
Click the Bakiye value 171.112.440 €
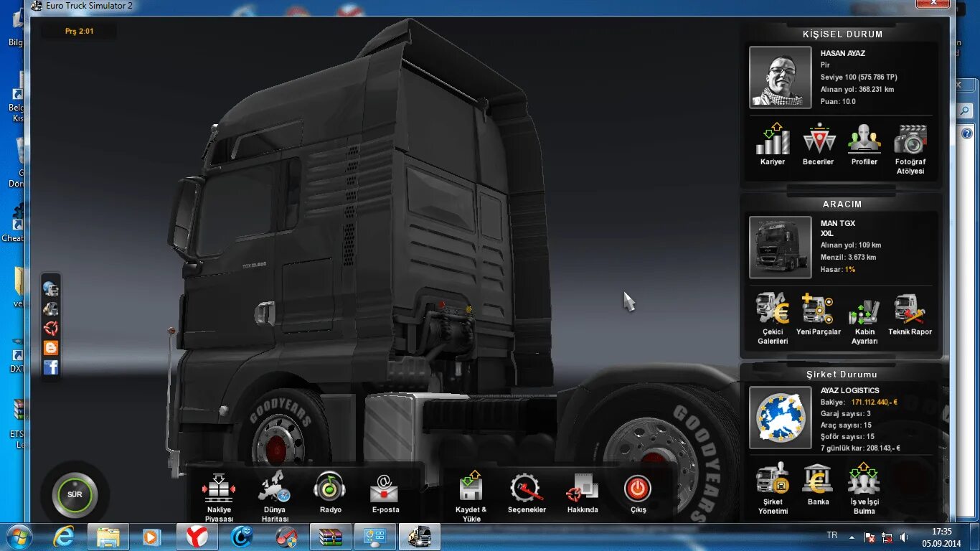click(x=875, y=402)
